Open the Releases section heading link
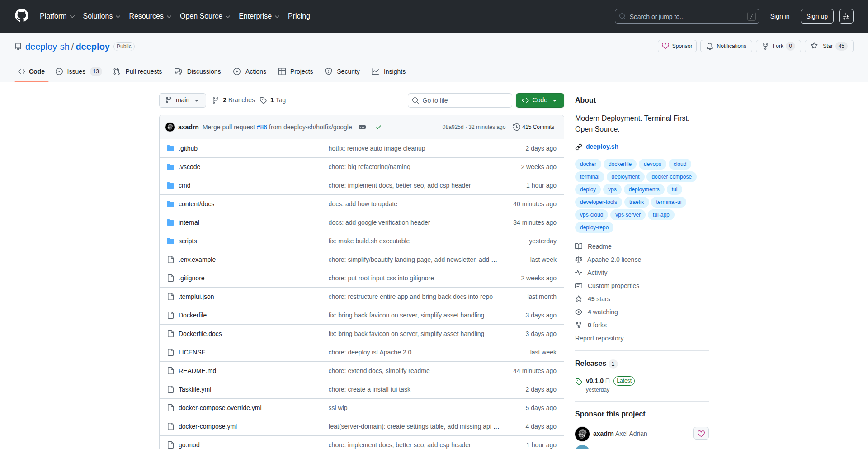The image size is (868, 449). [595, 364]
